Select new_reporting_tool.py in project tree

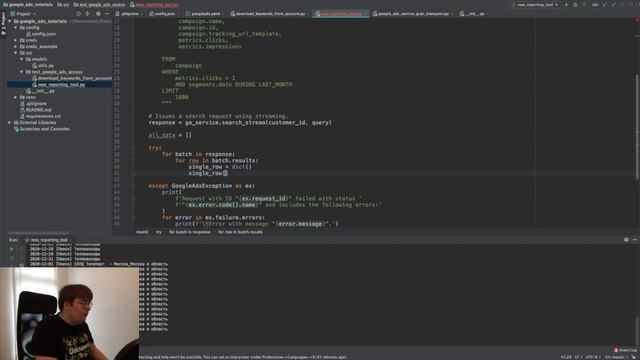click(x=59, y=84)
